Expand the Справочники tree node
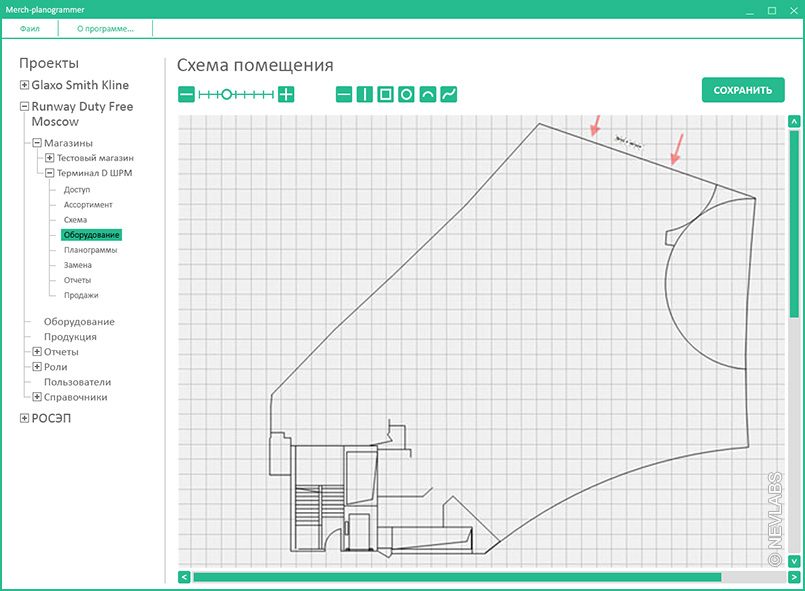 [37, 397]
